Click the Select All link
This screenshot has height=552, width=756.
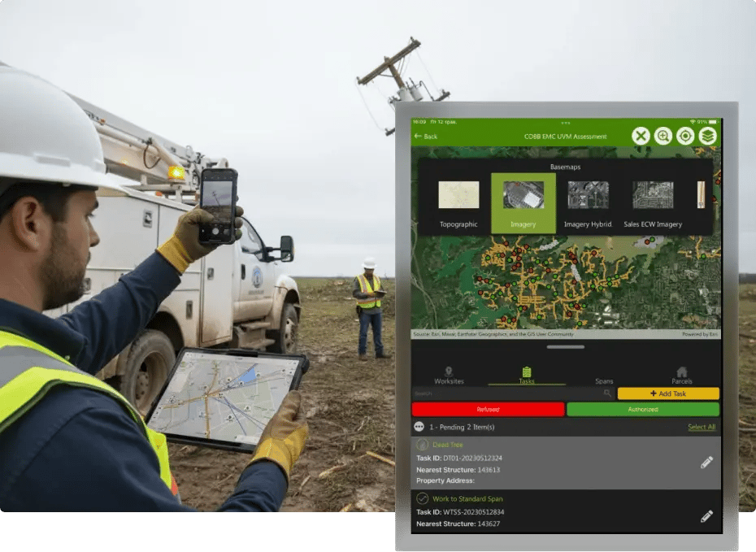coord(702,427)
